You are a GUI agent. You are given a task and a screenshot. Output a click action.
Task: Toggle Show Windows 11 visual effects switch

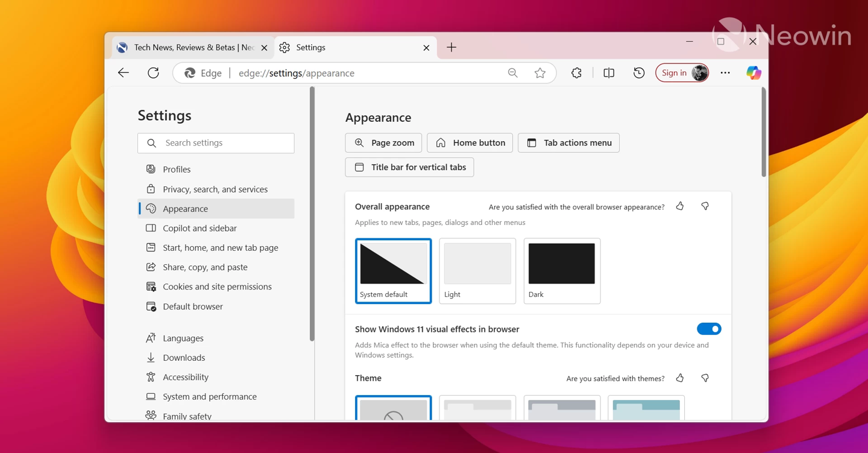pos(709,329)
